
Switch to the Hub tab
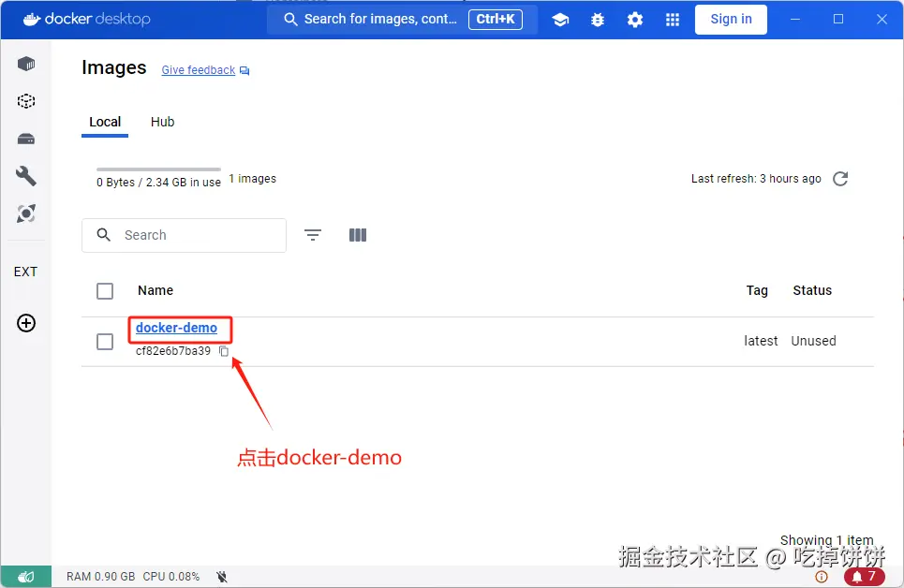point(163,123)
